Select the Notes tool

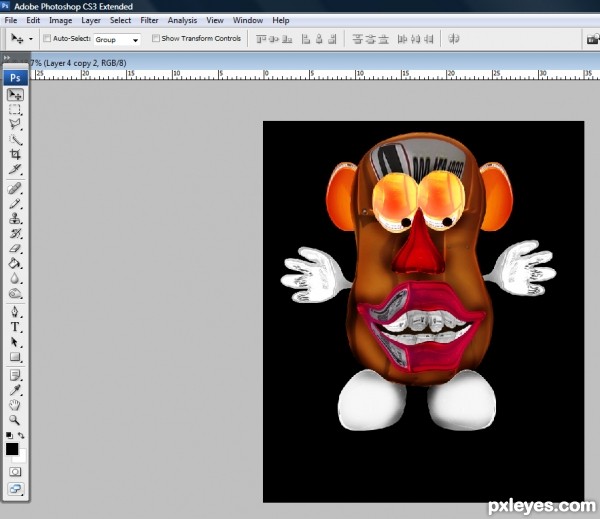click(15, 375)
